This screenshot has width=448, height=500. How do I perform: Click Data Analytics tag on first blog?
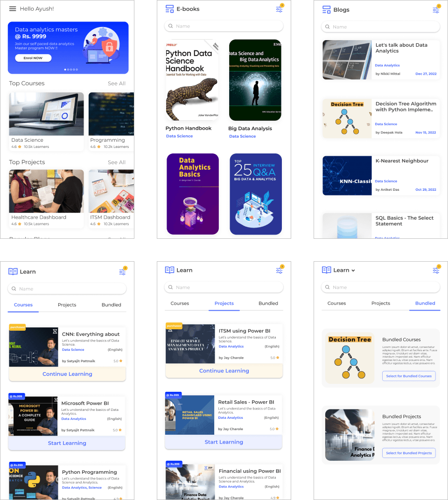click(387, 65)
